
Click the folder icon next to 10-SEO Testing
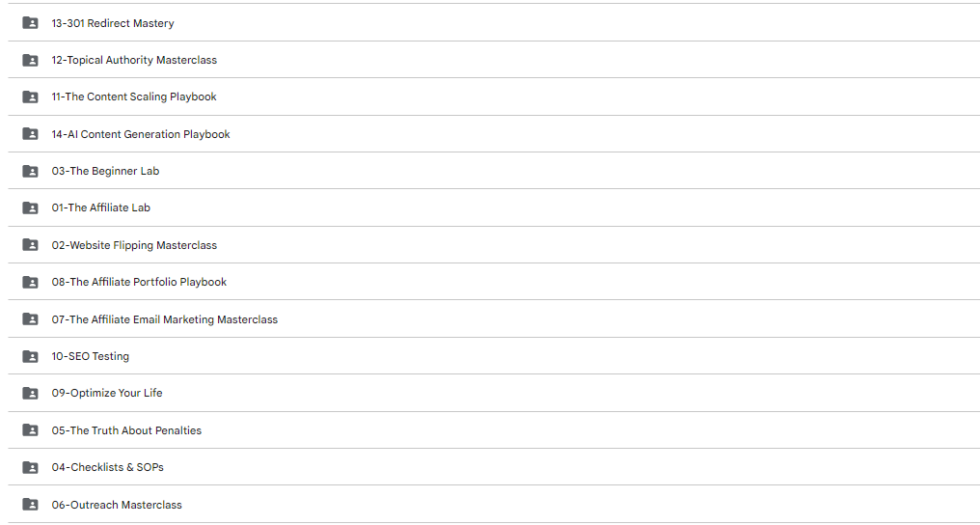30,356
